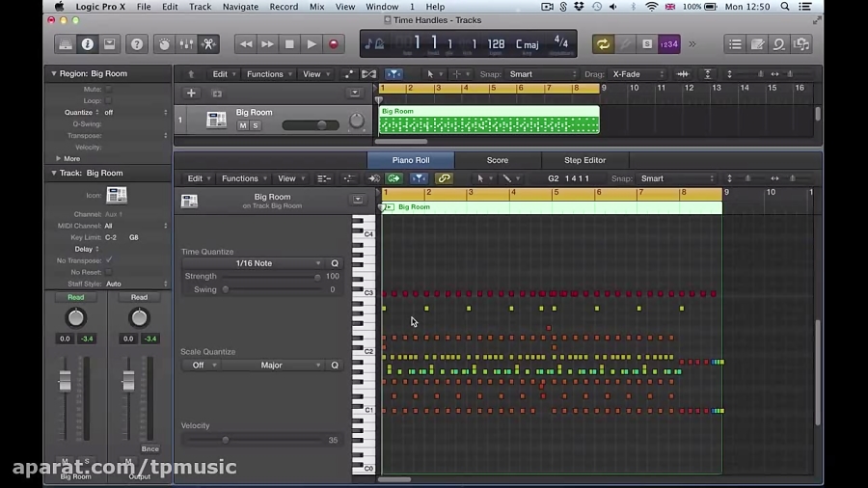Click the duplicate track button

[x=217, y=94]
